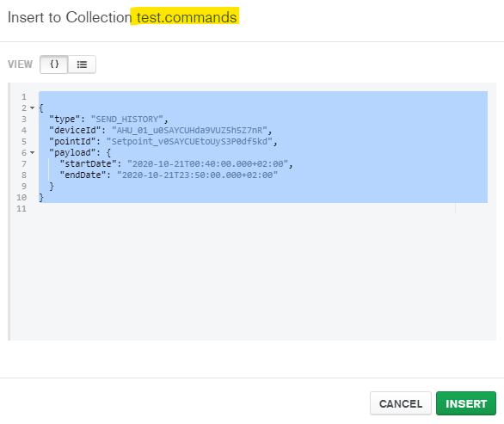504x424 pixels.
Task: Switch to list field view
Action: pos(82,65)
